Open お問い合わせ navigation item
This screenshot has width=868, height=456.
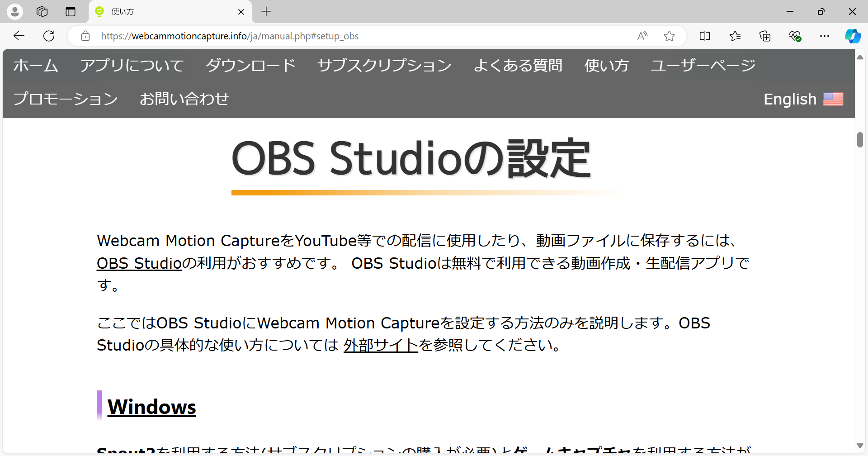click(184, 99)
